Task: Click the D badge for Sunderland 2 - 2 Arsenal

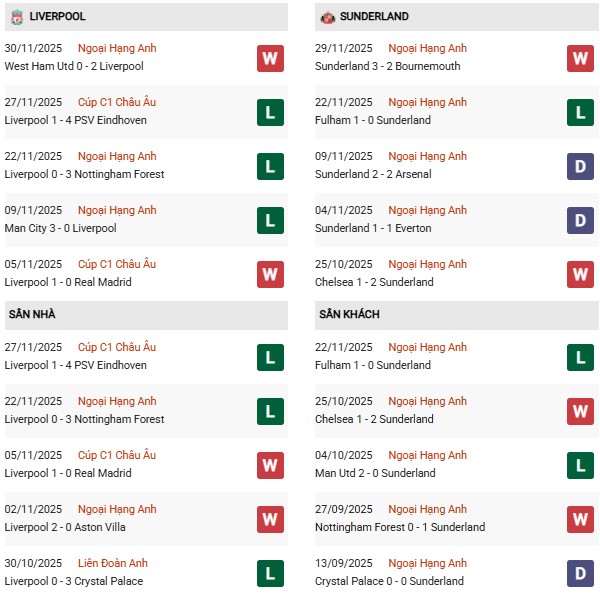Action: tap(580, 166)
